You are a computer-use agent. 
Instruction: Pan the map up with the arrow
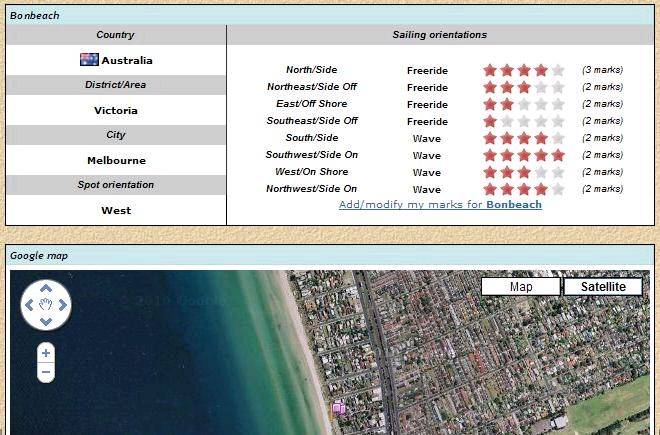pos(46,288)
